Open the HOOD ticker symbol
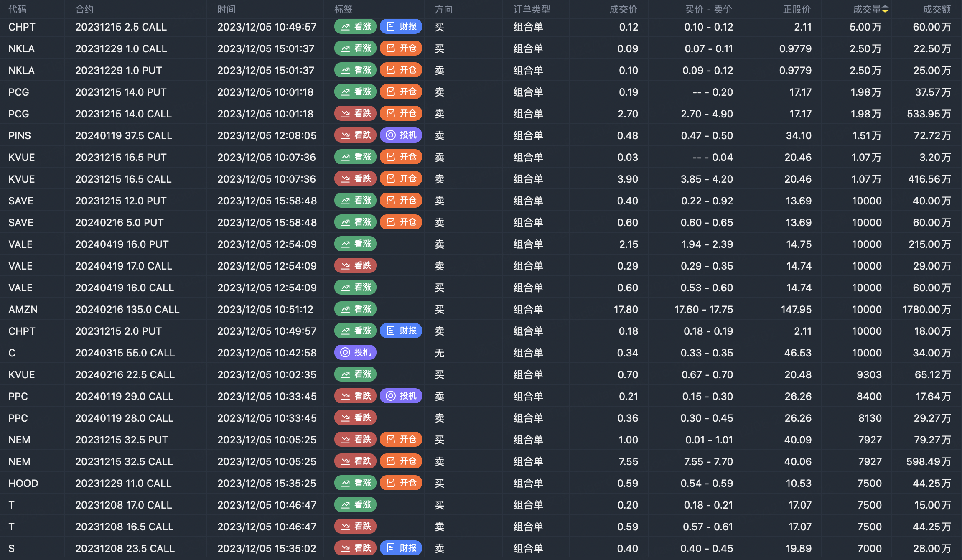Screen dimensions: 962x560 pos(23,483)
